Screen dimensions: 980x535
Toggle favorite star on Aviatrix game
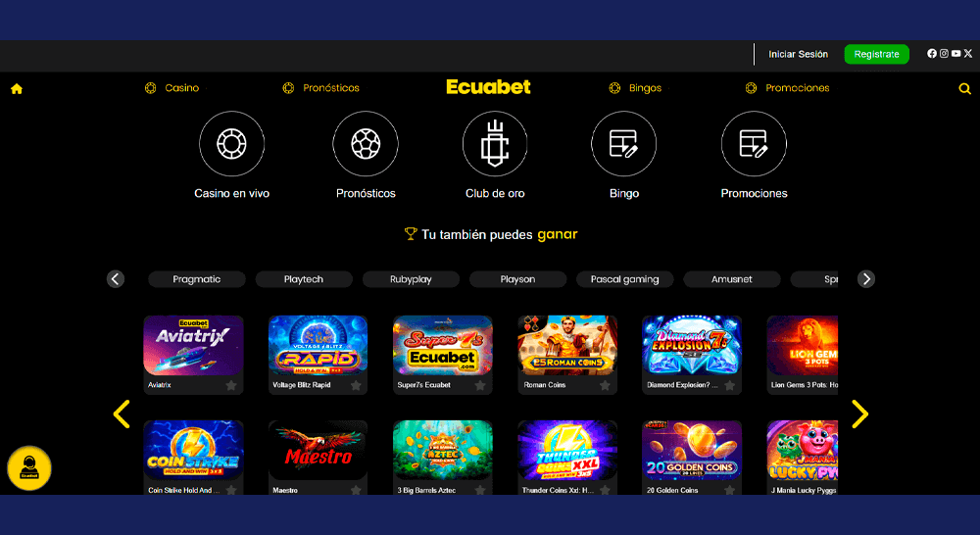coord(231,386)
